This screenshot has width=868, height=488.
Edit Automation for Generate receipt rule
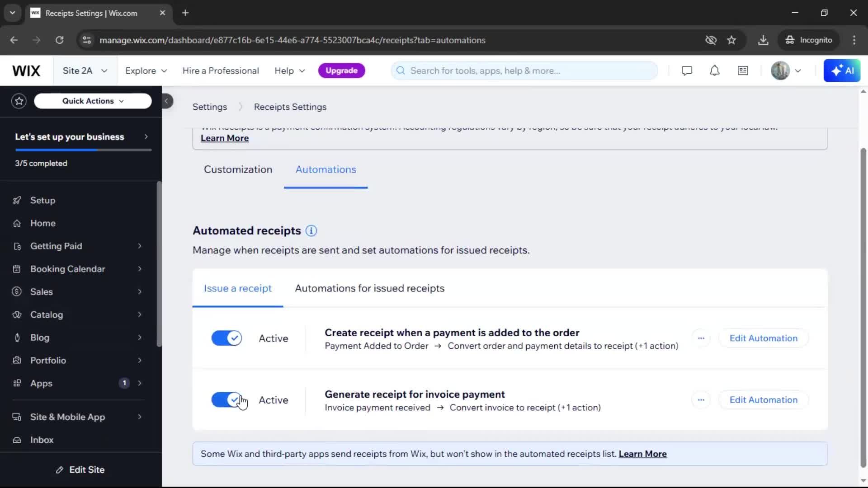pyautogui.click(x=763, y=400)
